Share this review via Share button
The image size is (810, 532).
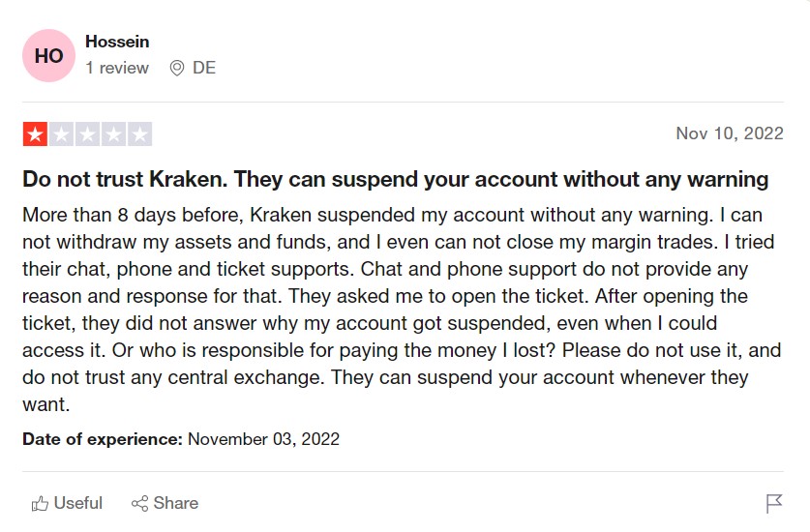[165, 503]
